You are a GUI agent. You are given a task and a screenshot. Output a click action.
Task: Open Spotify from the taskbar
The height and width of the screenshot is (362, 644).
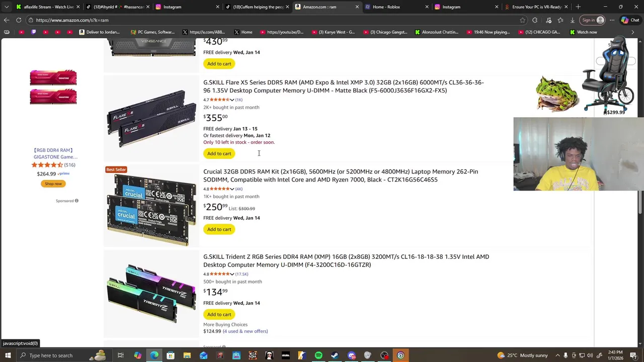(x=318, y=355)
